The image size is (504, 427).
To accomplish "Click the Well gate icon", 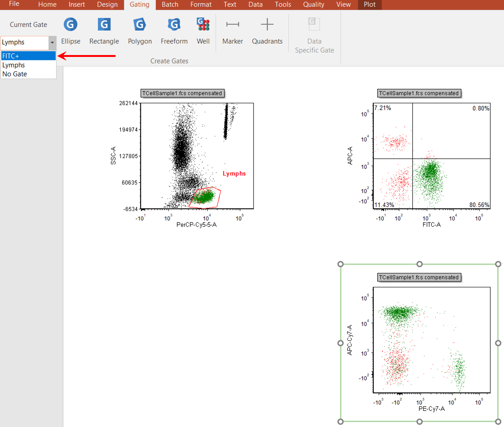I will point(203,31).
